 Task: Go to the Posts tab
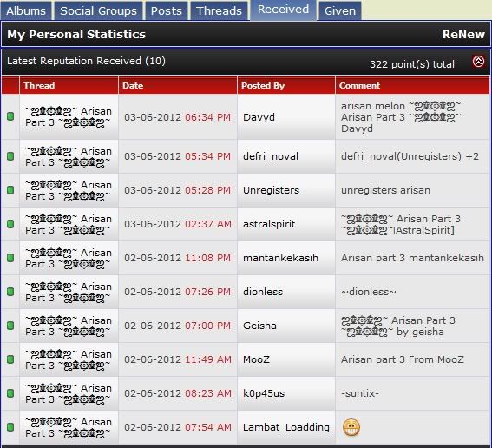click(167, 11)
